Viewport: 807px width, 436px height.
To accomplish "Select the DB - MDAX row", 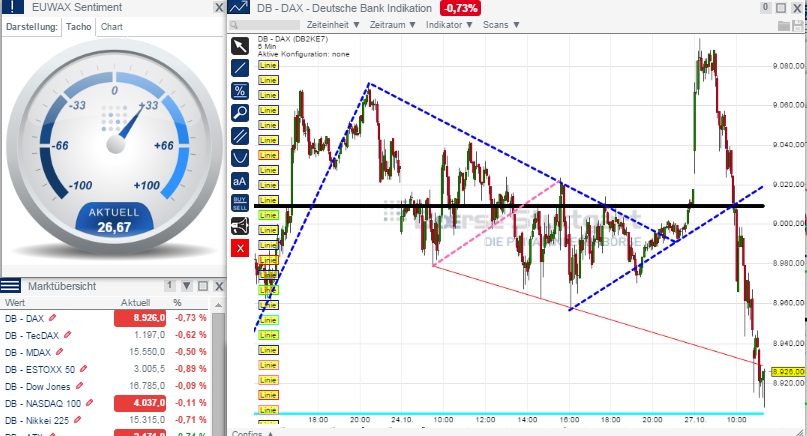I will click(106, 352).
